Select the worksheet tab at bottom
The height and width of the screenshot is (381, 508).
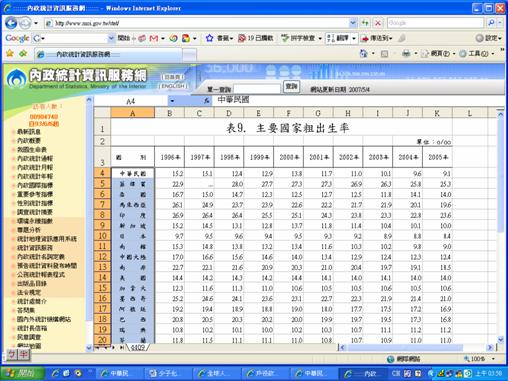click(x=138, y=348)
